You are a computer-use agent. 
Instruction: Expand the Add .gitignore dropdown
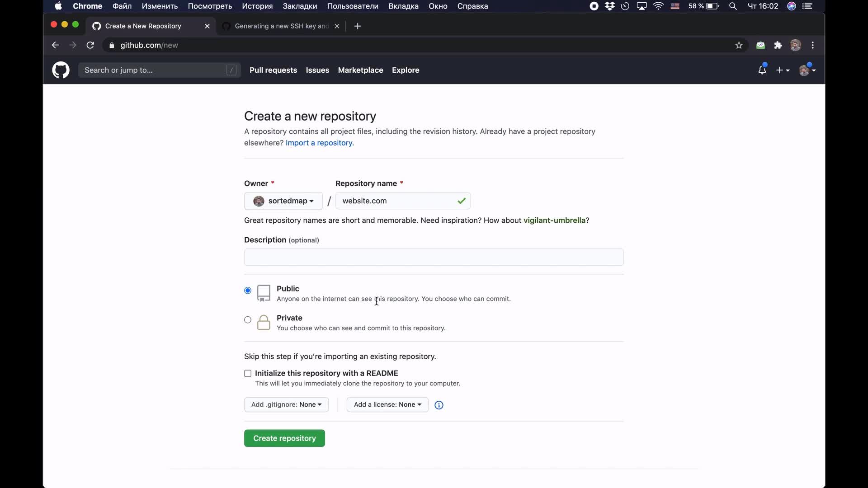[287, 404]
